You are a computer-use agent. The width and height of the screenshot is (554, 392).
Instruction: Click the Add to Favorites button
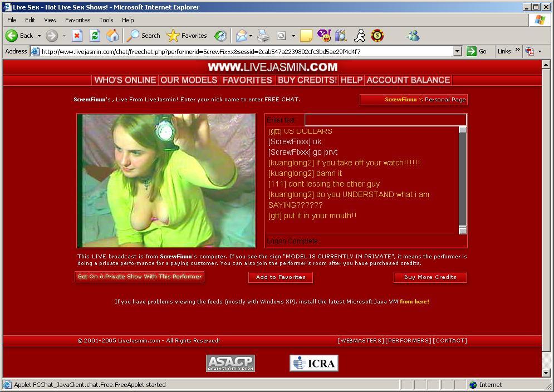281,277
